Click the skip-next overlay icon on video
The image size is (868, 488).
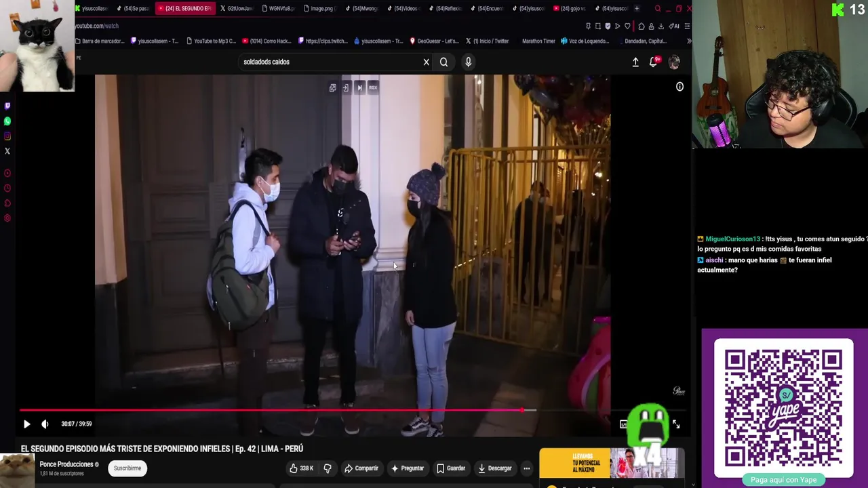coord(359,87)
